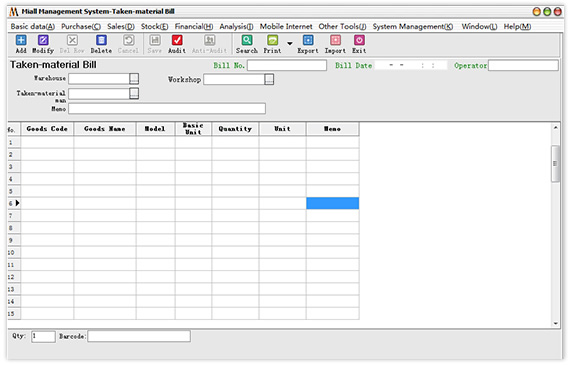Click the Basic Unit column header
Viewport: 568px width, 365px height.
[x=193, y=129]
